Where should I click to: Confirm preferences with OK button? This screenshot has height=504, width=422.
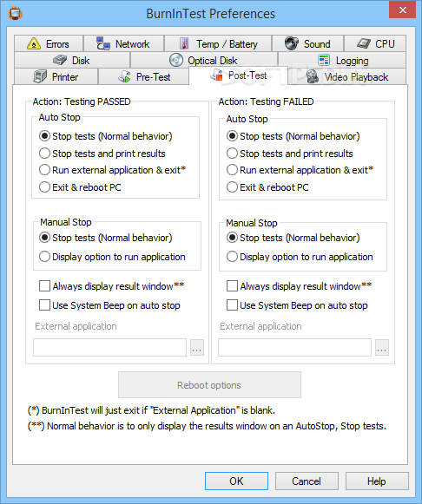(236, 481)
